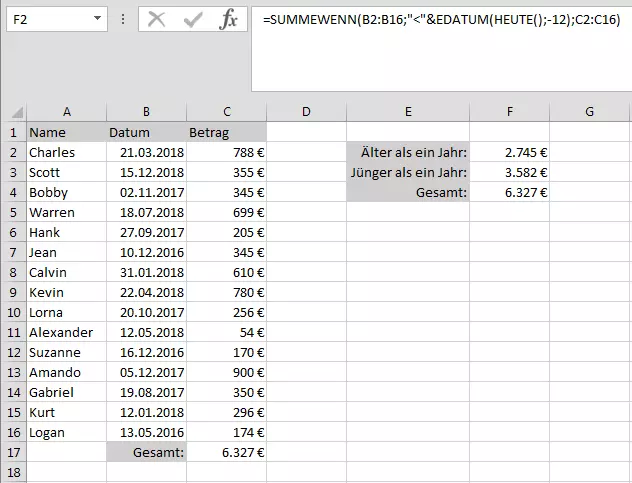The image size is (632, 483).
Task: Select column F header
Action: click(510, 111)
